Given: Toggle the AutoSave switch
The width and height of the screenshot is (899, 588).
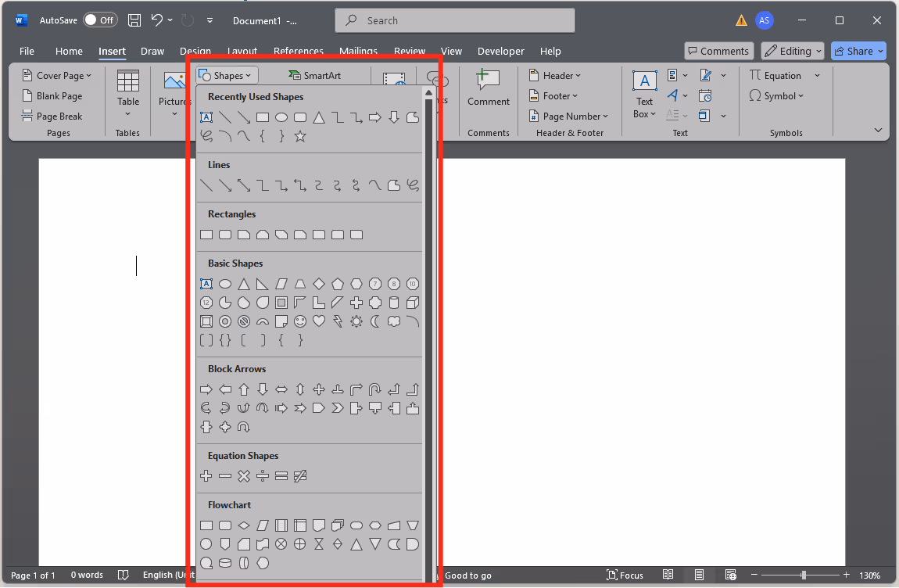Looking at the screenshot, I should click(x=100, y=20).
